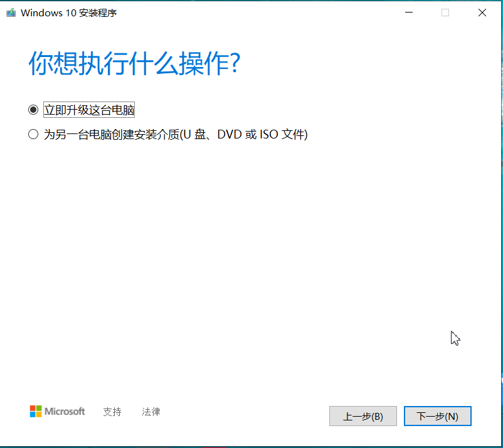
Task: Click the question mark ending the blue heading
Action: point(235,63)
